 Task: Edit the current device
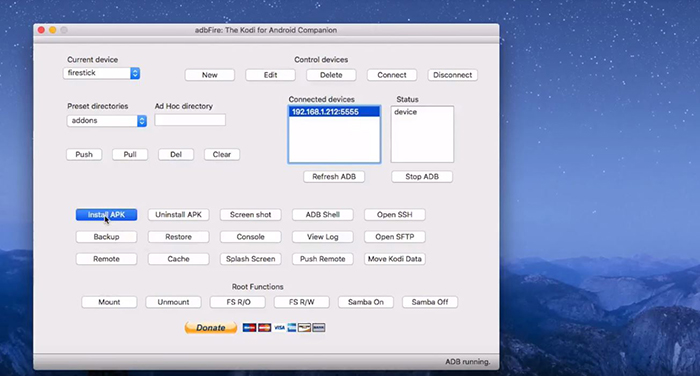(271, 75)
